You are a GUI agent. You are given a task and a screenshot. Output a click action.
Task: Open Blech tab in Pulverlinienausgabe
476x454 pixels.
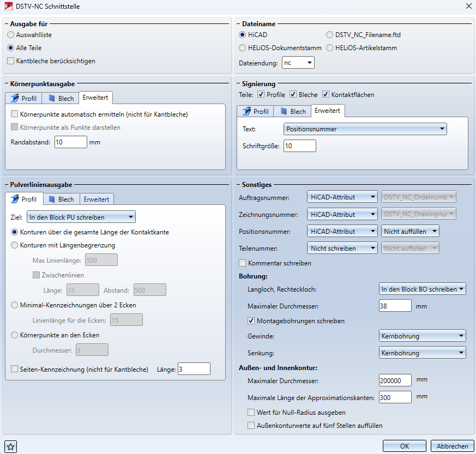pyautogui.click(x=62, y=199)
